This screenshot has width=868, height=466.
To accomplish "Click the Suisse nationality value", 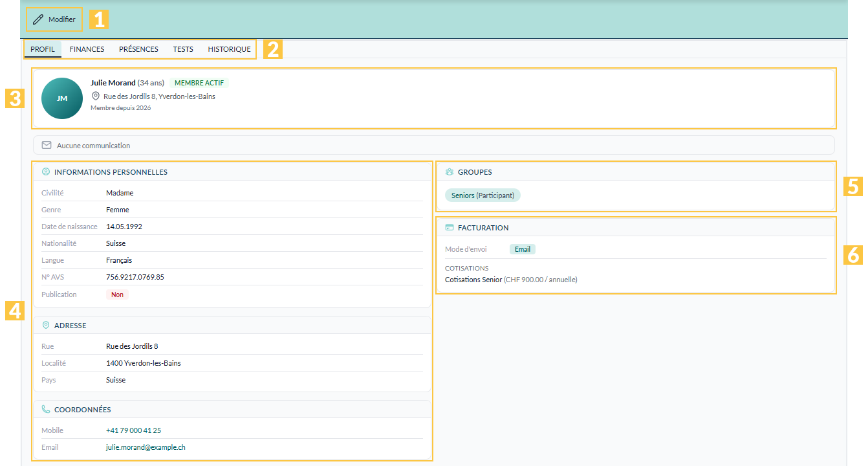I will coord(116,243).
